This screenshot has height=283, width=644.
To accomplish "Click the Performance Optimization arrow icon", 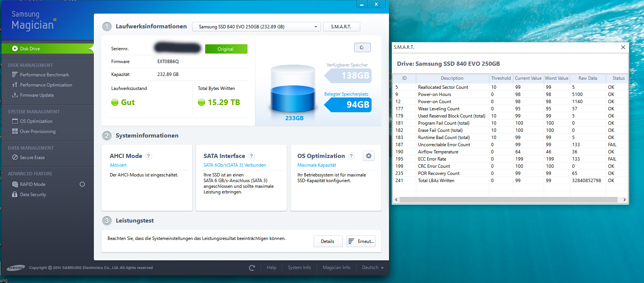I will point(15,85).
